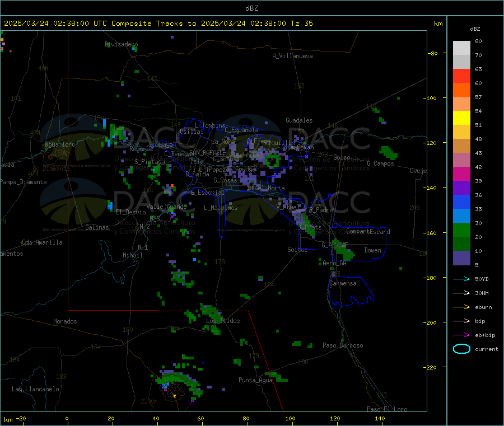Click the Aero_GH map label
504x426 pixels.
point(334,263)
